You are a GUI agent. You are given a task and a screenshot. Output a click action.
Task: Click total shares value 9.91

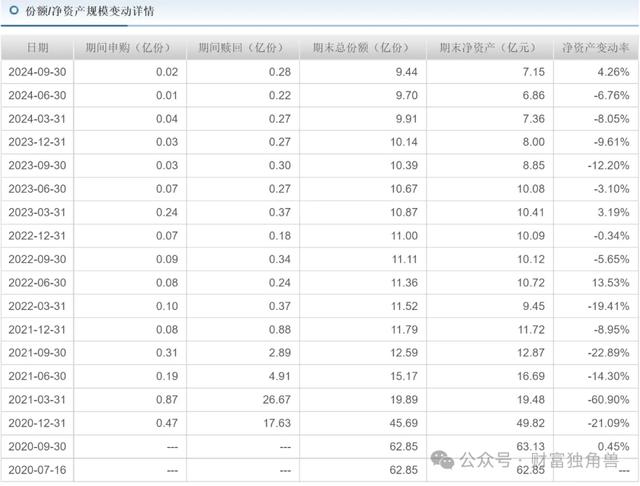pos(407,119)
